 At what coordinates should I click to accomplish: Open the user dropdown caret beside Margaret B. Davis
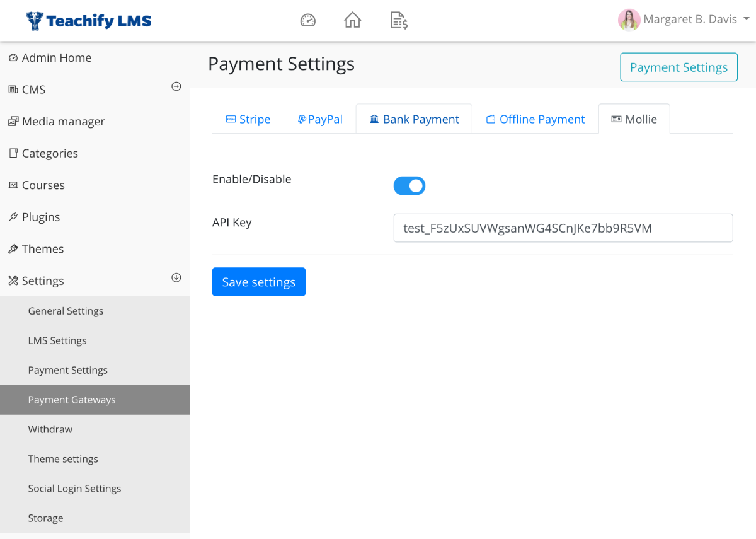point(747,19)
